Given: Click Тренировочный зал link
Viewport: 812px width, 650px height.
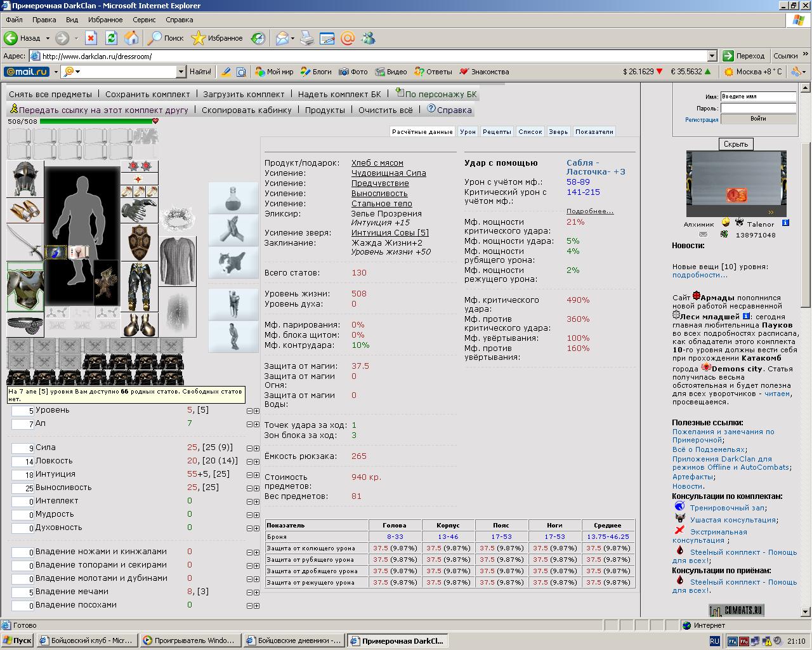Looking at the screenshot, I should (727, 507).
